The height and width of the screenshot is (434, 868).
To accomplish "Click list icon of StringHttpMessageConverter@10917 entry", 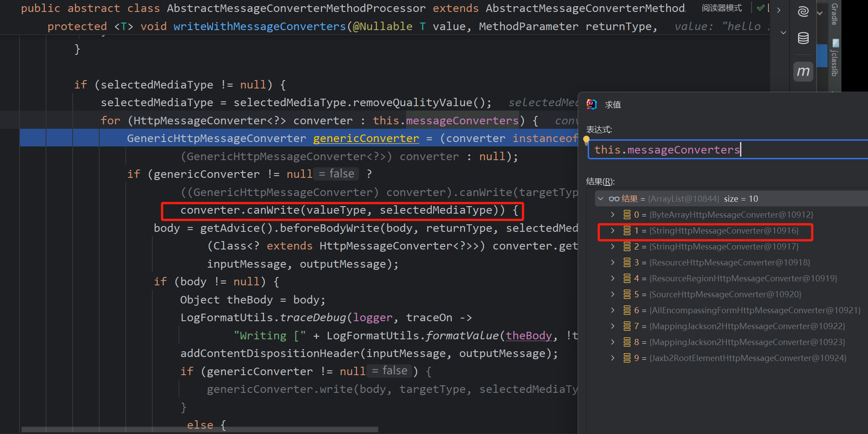I will 627,246.
